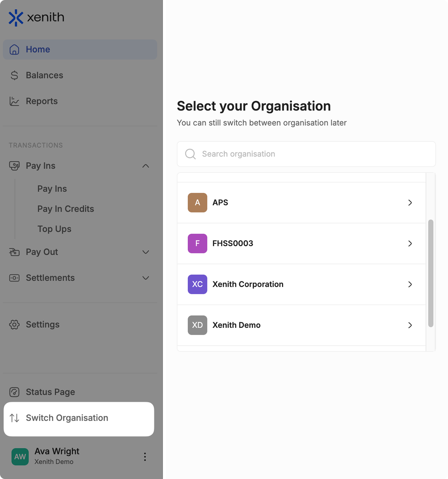
Task: Click the Search organisation input field
Action: (x=306, y=154)
